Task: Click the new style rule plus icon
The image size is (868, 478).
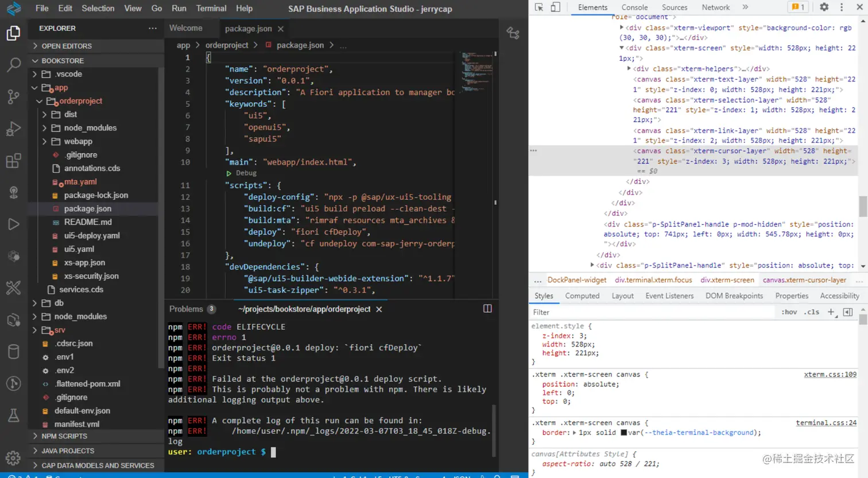Action: pyautogui.click(x=831, y=312)
